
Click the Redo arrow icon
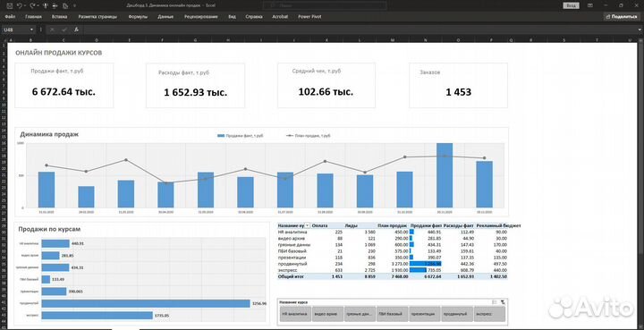32,5
